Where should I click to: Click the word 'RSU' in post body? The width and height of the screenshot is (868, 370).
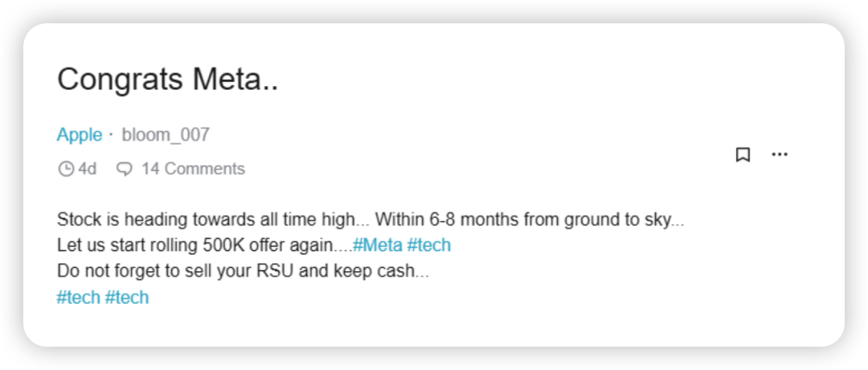276,271
